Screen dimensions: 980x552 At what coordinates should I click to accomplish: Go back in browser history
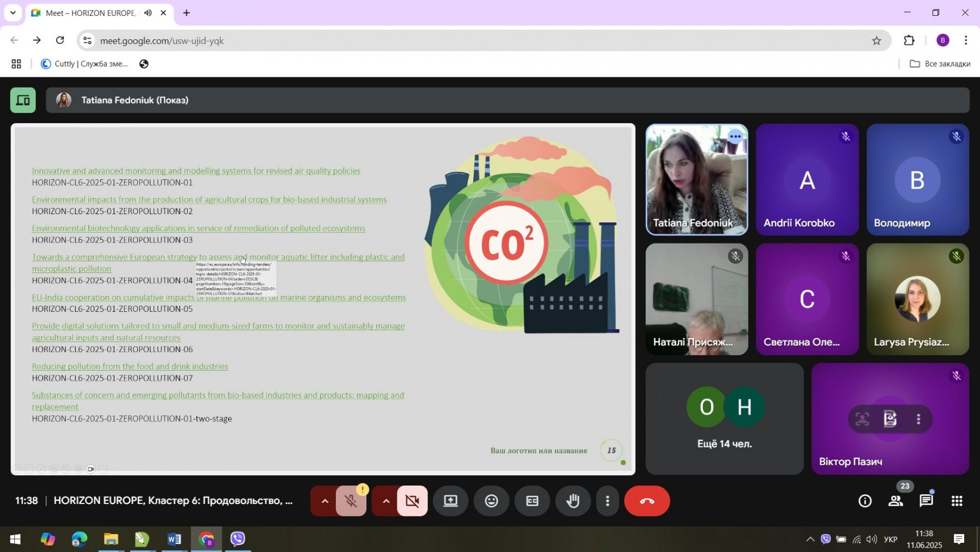point(14,40)
